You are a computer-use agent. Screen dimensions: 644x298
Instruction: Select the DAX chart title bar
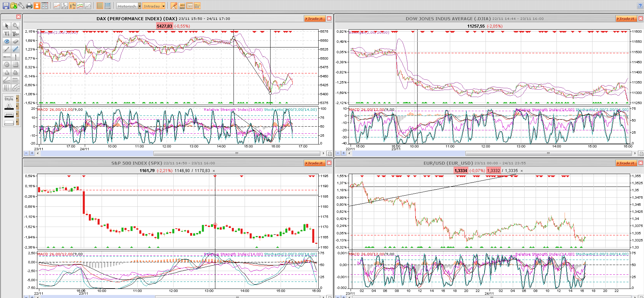(163, 19)
